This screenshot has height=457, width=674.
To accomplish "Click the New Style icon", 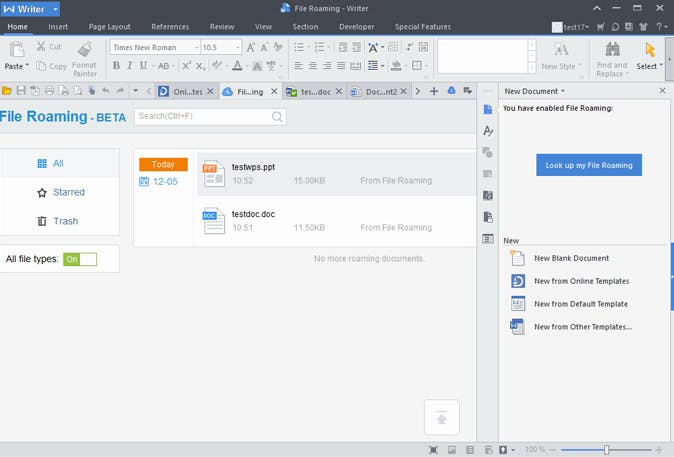I will tap(561, 50).
